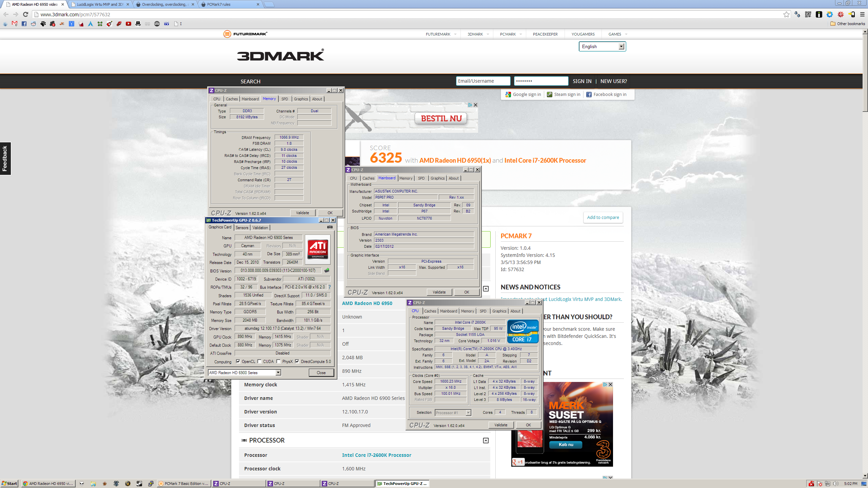Viewport: 868px width, 488px height.
Task: Click the password input field
Action: (541, 81)
